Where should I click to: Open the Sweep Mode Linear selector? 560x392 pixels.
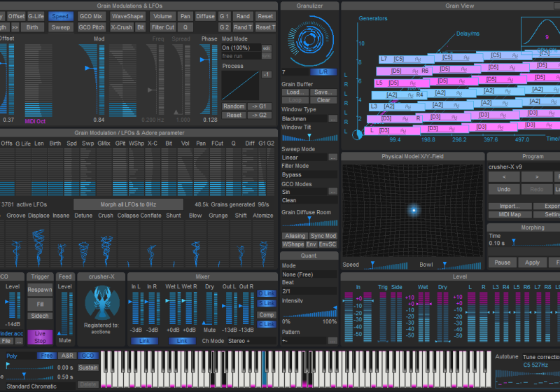click(304, 157)
